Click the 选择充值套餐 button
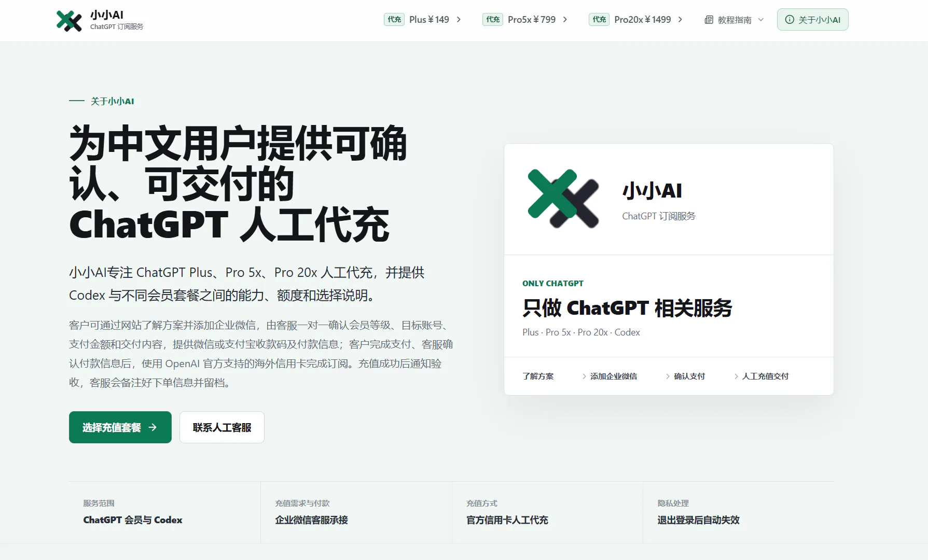The image size is (928, 560). click(120, 427)
